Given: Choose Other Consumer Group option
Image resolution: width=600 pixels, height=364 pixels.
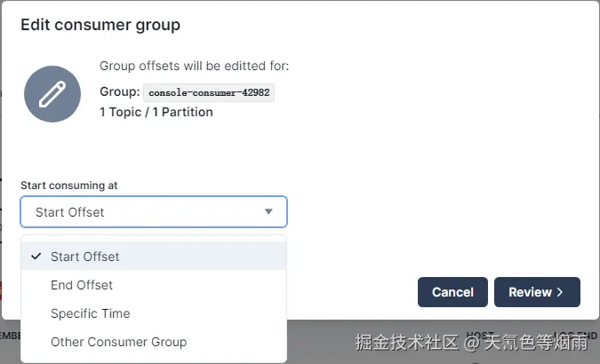Looking at the screenshot, I should click(154, 342).
